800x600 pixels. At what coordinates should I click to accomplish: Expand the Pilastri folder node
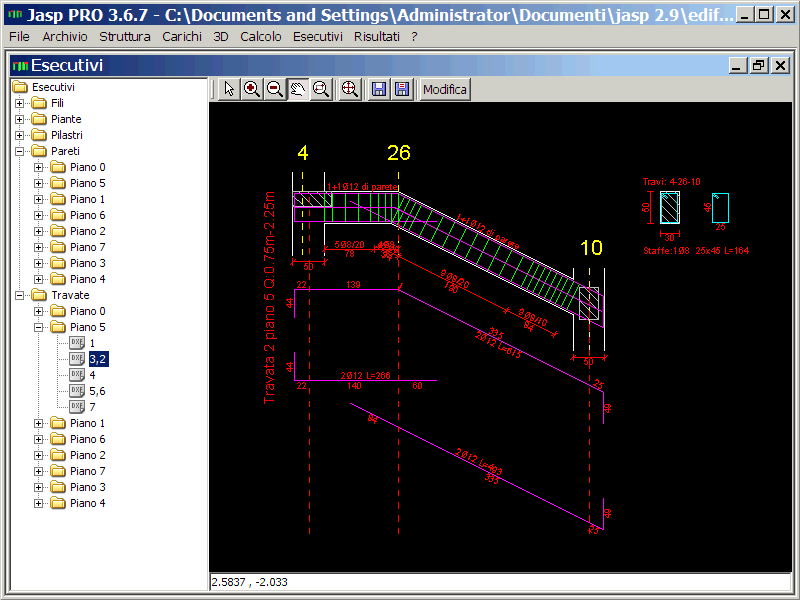[19, 135]
